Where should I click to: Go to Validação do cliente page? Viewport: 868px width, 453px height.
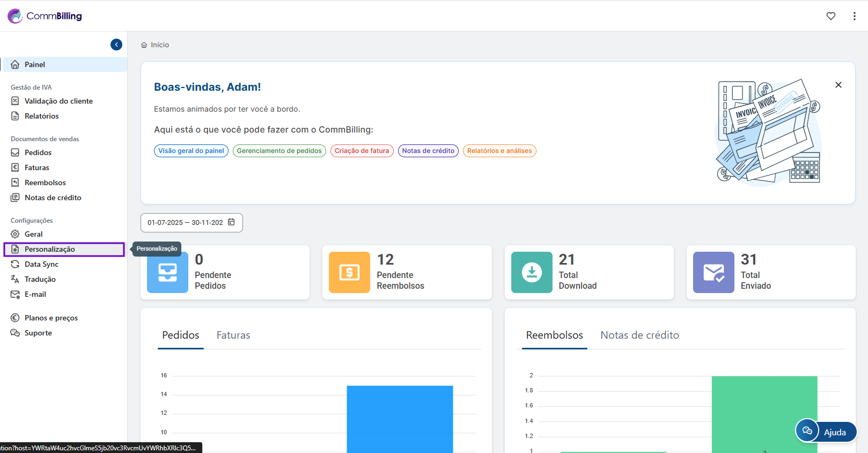(58, 101)
